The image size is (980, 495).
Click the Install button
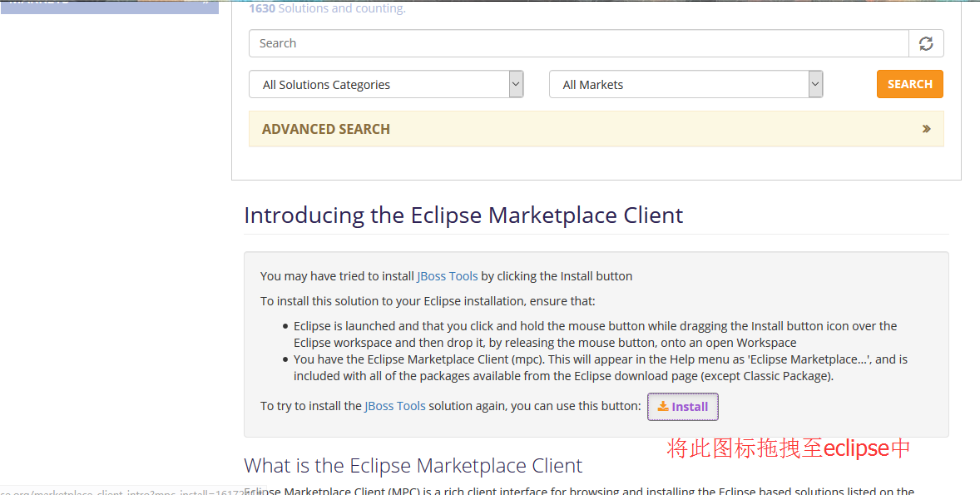click(x=682, y=407)
